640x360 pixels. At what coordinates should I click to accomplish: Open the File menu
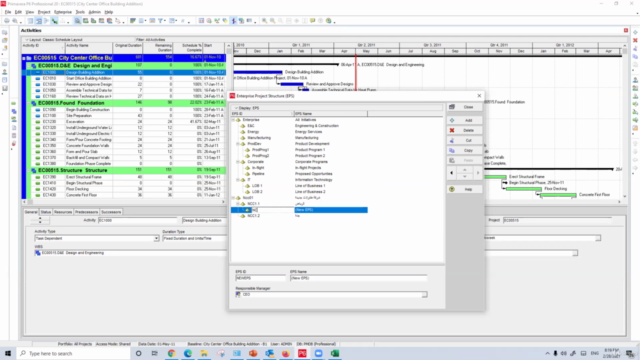click(x=8, y=12)
